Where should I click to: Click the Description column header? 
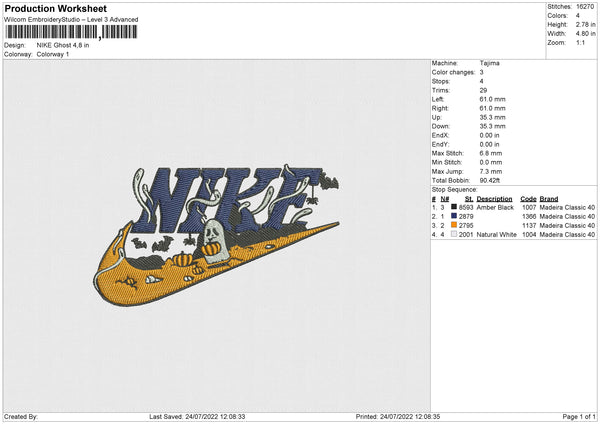pyautogui.click(x=494, y=199)
